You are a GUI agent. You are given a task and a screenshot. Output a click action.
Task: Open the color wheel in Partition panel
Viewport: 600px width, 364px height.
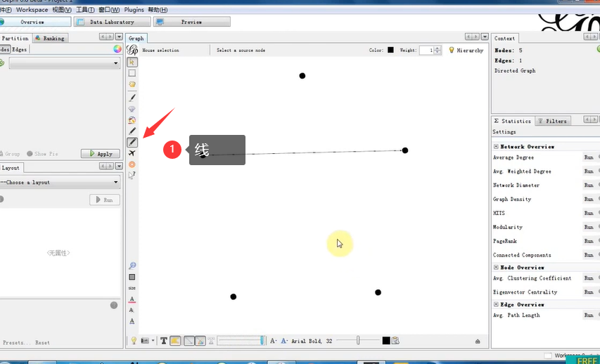(x=117, y=49)
